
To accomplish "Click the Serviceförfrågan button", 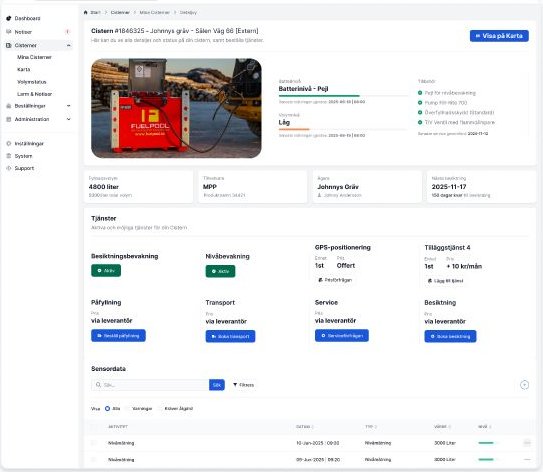I will (342, 336).
